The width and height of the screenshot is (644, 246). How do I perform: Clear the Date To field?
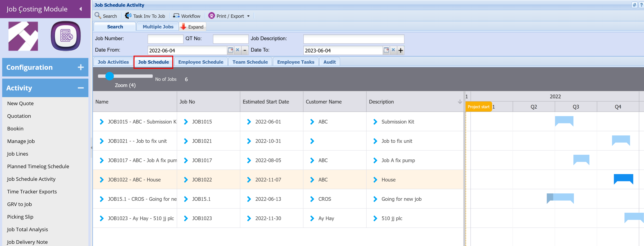point(393,50)
